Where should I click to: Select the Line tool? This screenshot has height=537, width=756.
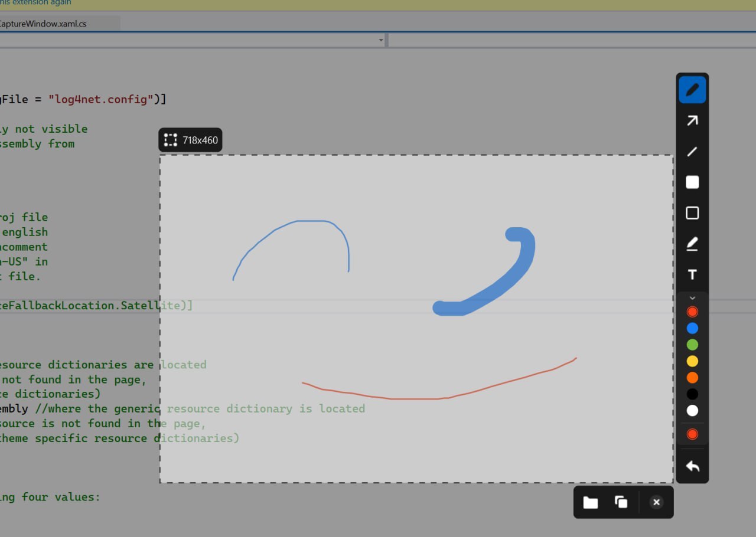(692, 152)
